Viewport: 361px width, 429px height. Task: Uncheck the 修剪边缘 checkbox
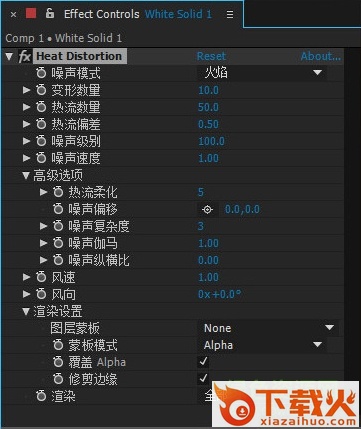tap(203, 378)
